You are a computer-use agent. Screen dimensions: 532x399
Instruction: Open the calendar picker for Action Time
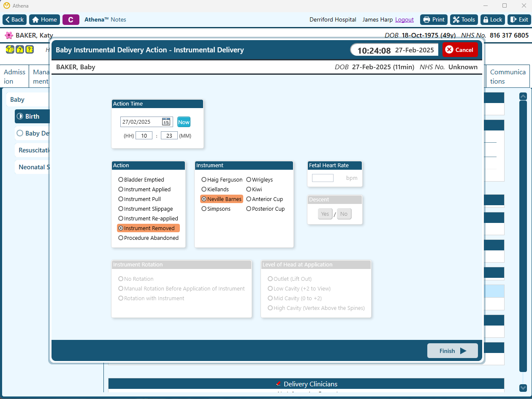click(166, 122)
